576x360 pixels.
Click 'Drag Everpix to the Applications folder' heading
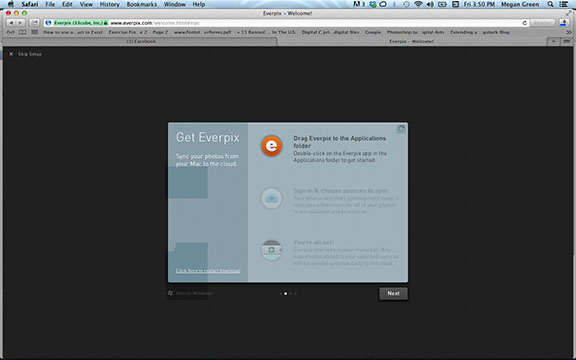pyautogui.click(x=339, y=142)
